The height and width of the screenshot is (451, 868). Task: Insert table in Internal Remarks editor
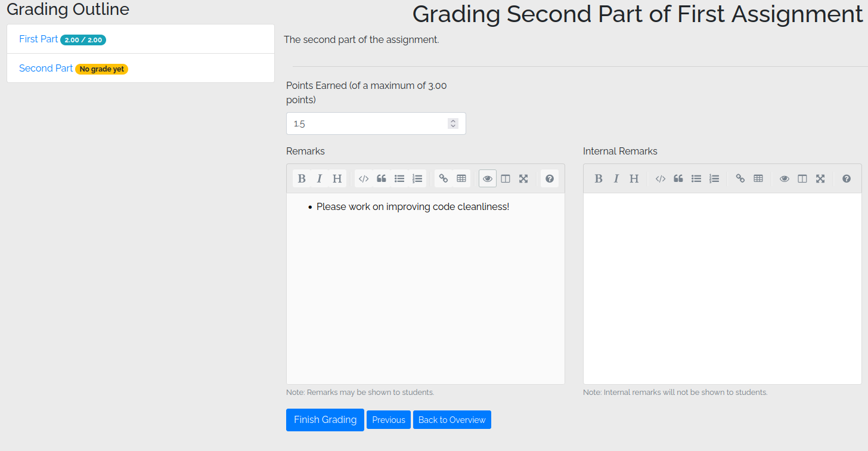click(758, 178)
